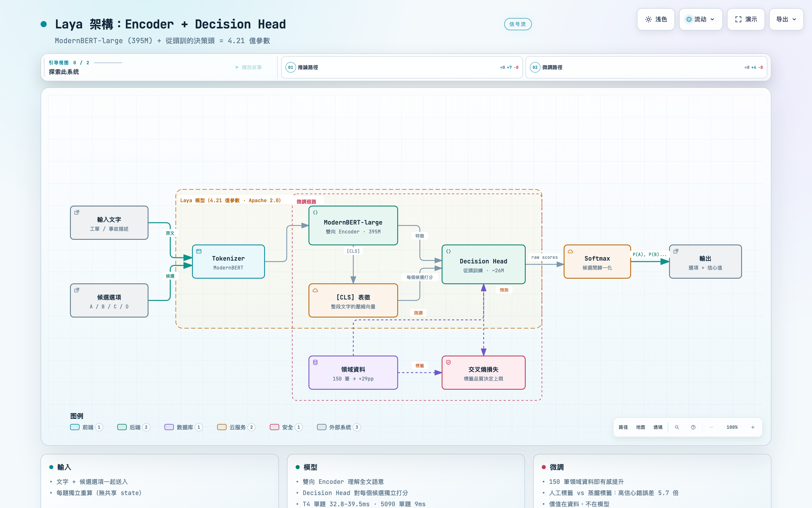
Task: Click the [CLS] edge label
Action: pos(353,251)
